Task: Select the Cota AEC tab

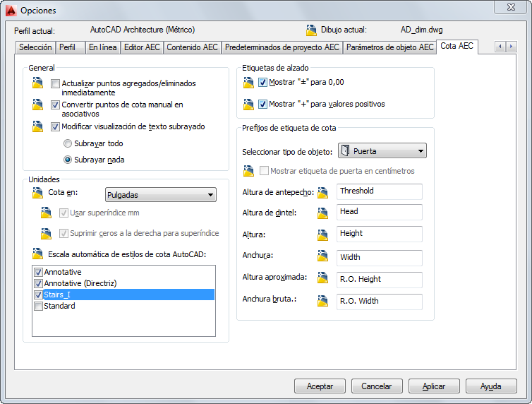Action: 457,46
